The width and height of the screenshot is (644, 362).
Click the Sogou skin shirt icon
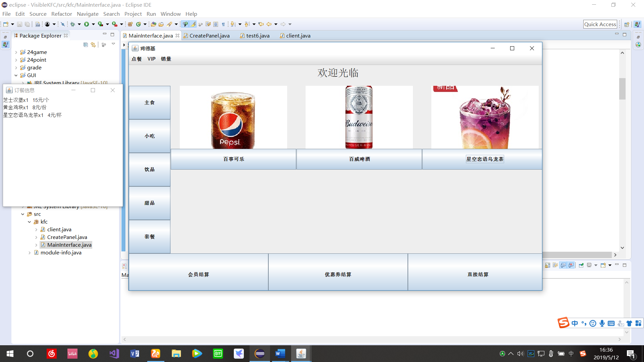(629, 323)
